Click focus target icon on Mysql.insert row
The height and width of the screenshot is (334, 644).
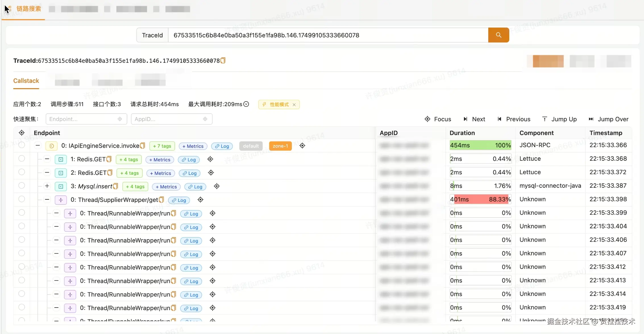pyautogui.click(x=217, y=186)
